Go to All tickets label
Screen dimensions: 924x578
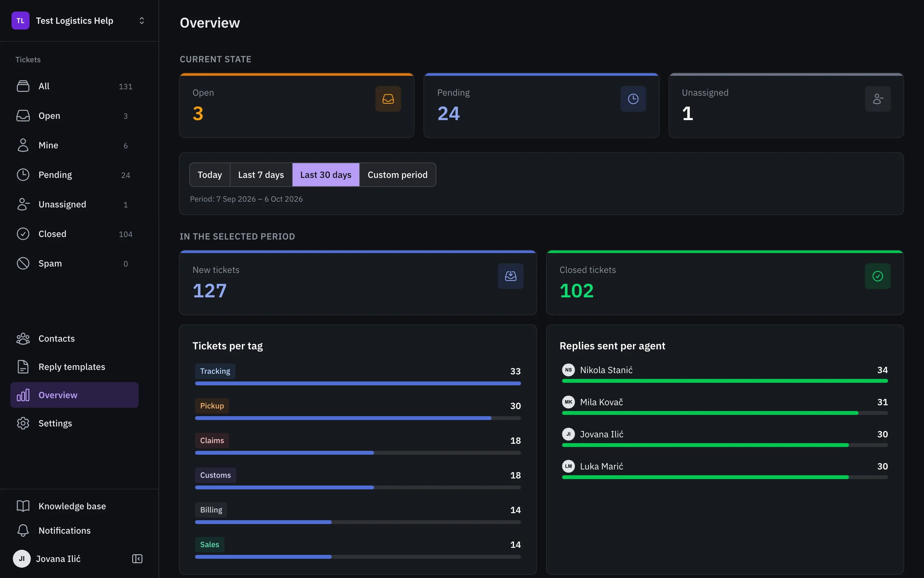[x=44, y=86]
